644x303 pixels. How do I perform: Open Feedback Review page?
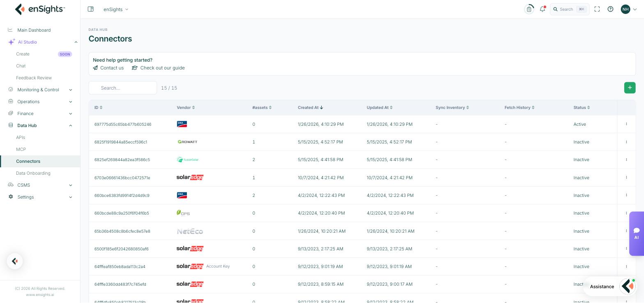(34, 78)
